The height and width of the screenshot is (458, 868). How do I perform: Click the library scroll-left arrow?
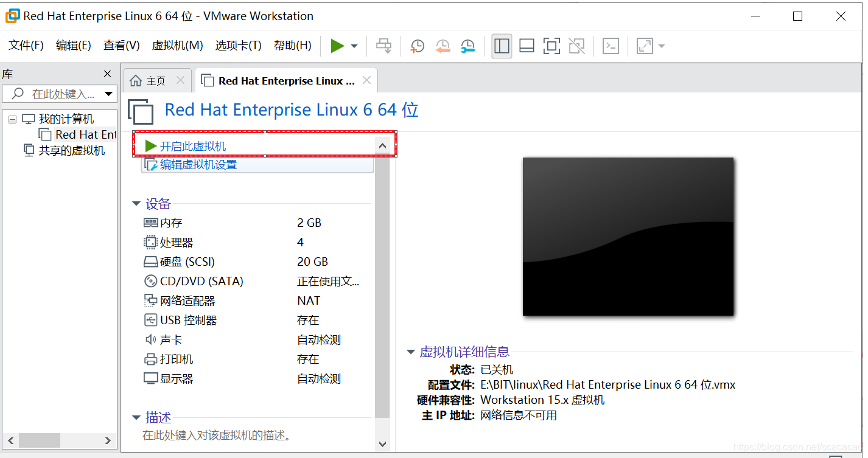tap(10, 440)
